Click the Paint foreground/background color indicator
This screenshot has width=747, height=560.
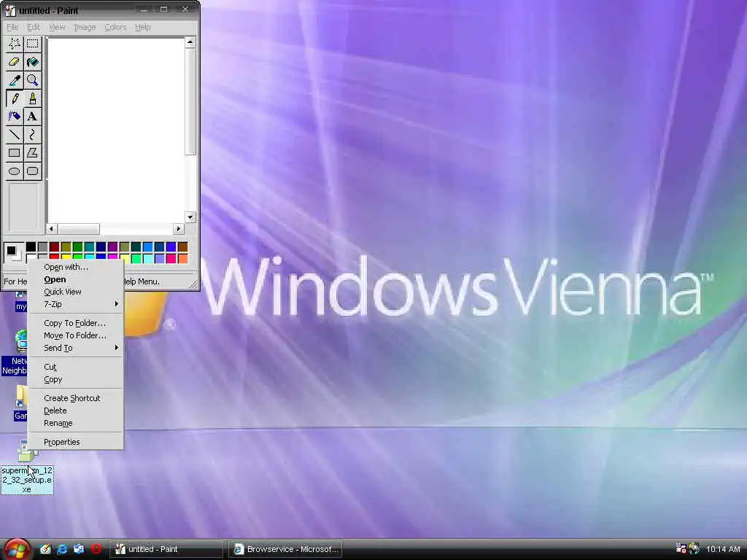click(x=13, y=252)
